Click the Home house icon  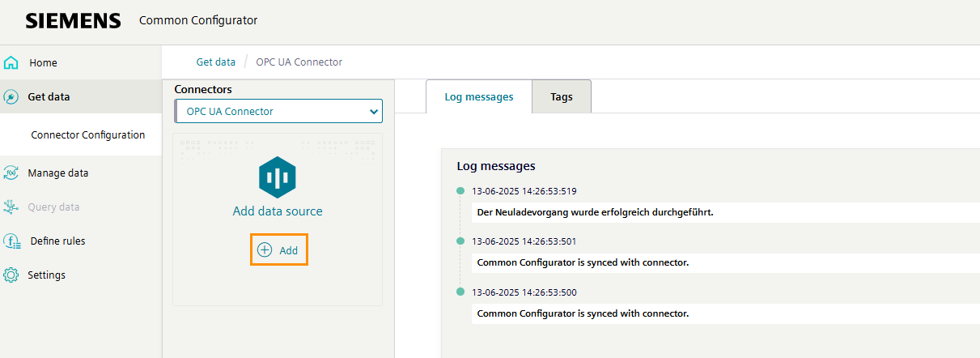tap(11, 62)
